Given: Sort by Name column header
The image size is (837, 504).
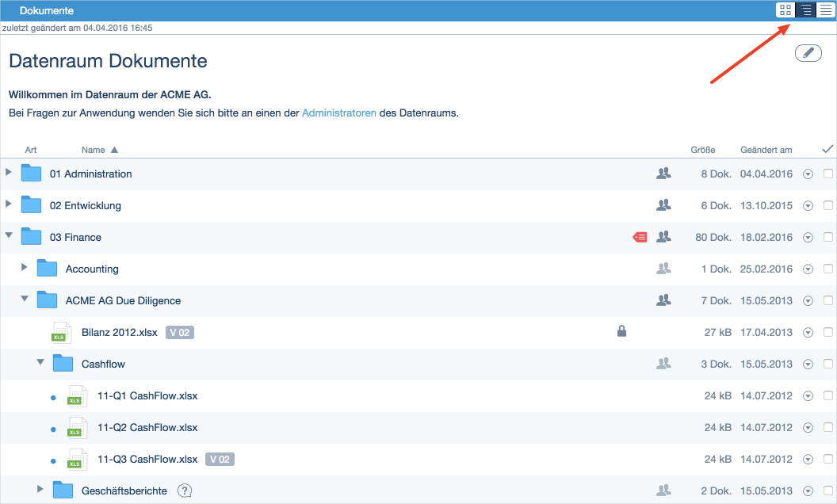Looking at the screenshot, I should (94, 150).
